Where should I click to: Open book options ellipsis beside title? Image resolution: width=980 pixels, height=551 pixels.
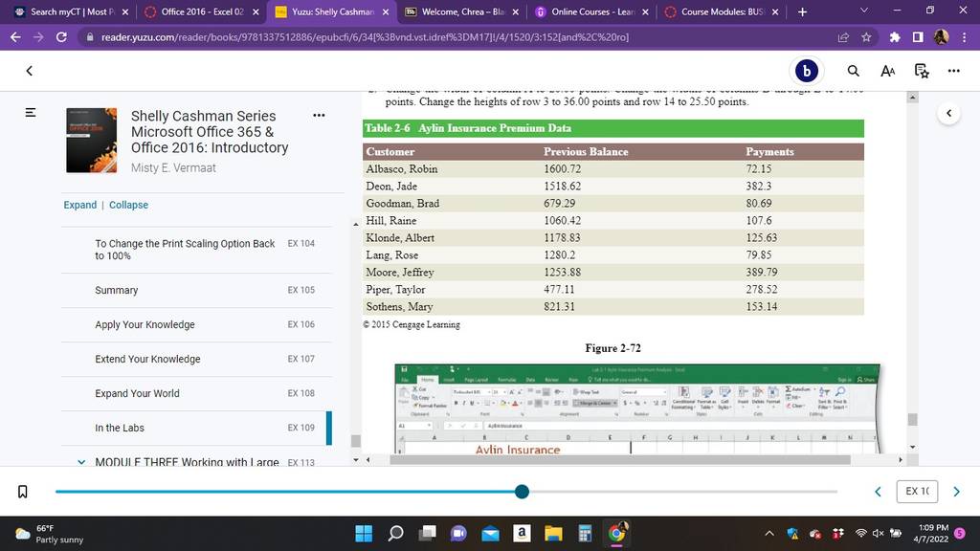pos(319,115)
